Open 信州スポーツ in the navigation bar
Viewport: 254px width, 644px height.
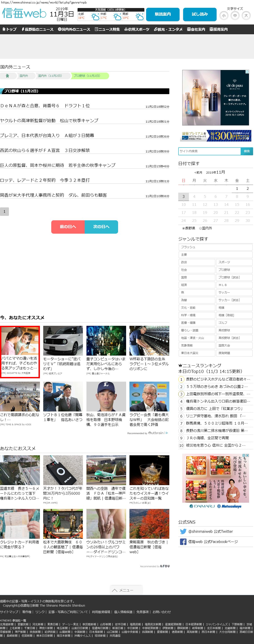click(x=137, y=30)
